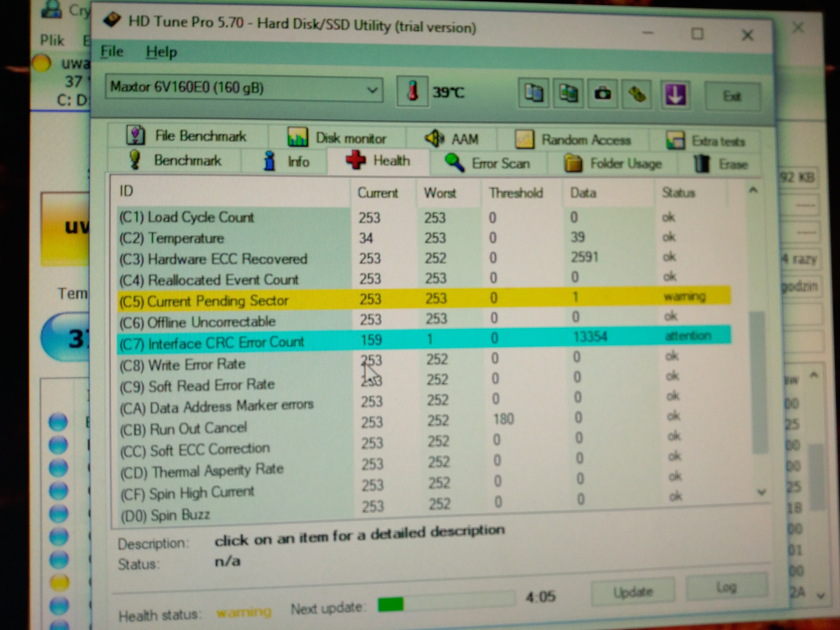The image size is (840, 630).
Task: Click the copy screenshot to clipboard icon
Action: pos(568,93)
